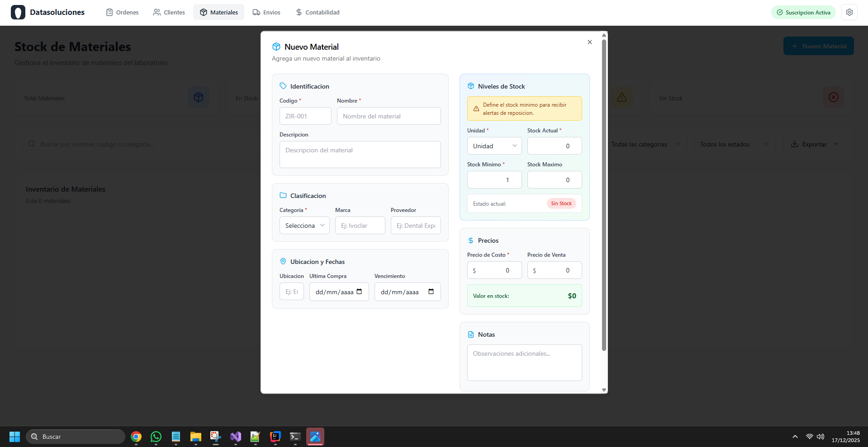Viewport: 868px width, 447px height.
Task: Click the Nuevo Material title cube icon
Action: click(x=276, y=47)
